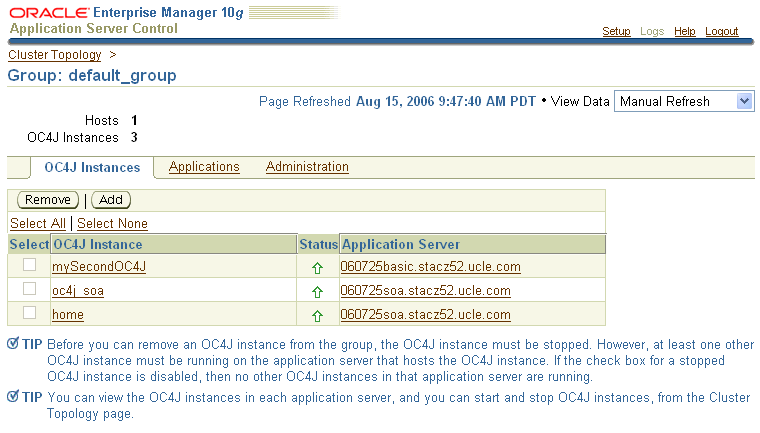
Task: Open 060725soa.stacz52.ucle.com link in home row
Action: pos(426,315)
